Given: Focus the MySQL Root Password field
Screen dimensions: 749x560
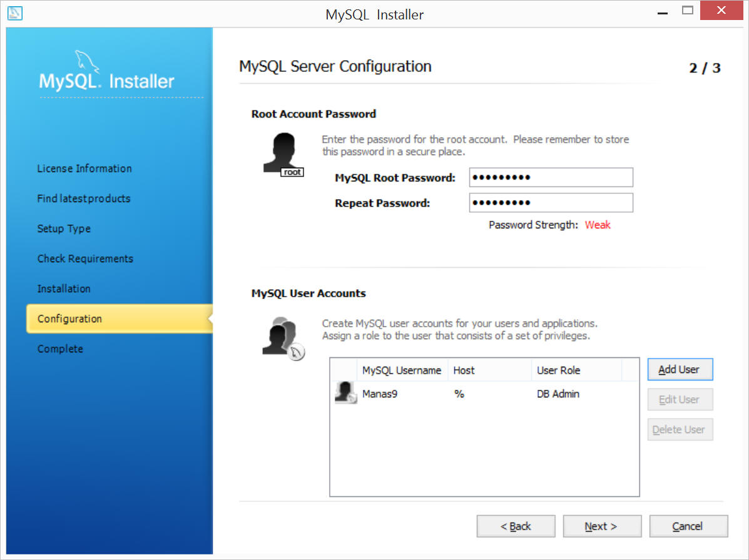Looking at the screenshot, I should (551, 177).
